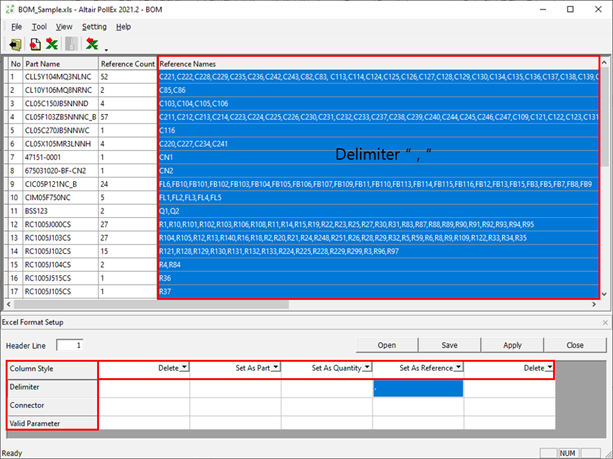This screenshot has width=613, height=459.
Task: Click the open document toolbar icon
Action: click(x=35, y=44)
